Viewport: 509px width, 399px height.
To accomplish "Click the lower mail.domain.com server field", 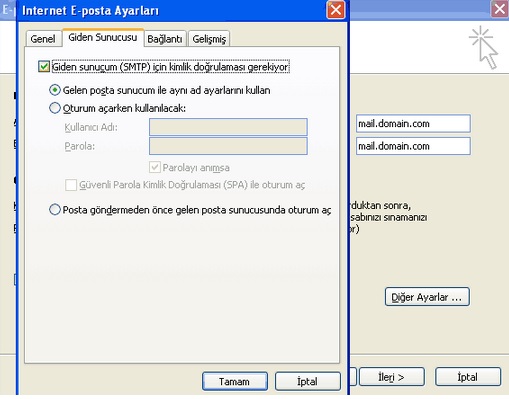I will 413,146.
